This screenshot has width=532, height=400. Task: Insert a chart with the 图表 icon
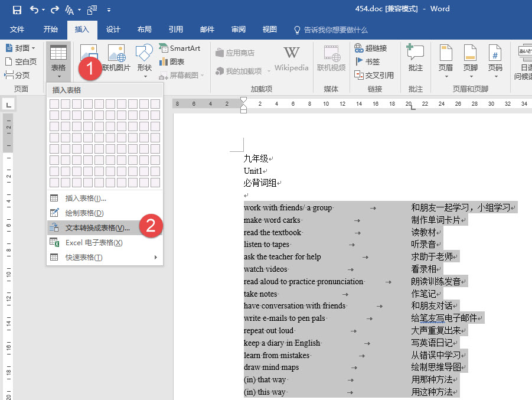(175, 61)
